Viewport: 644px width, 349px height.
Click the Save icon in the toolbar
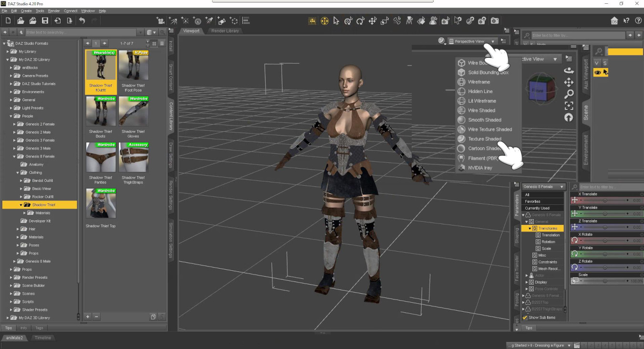(x=45, y=21)
